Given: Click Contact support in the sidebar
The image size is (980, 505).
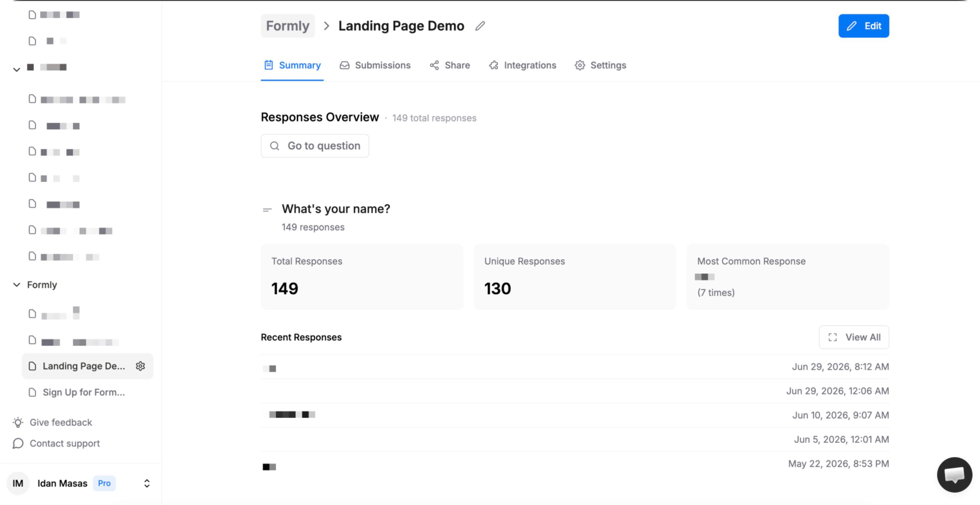Looking at the screenshot, I should coord(56,443).
